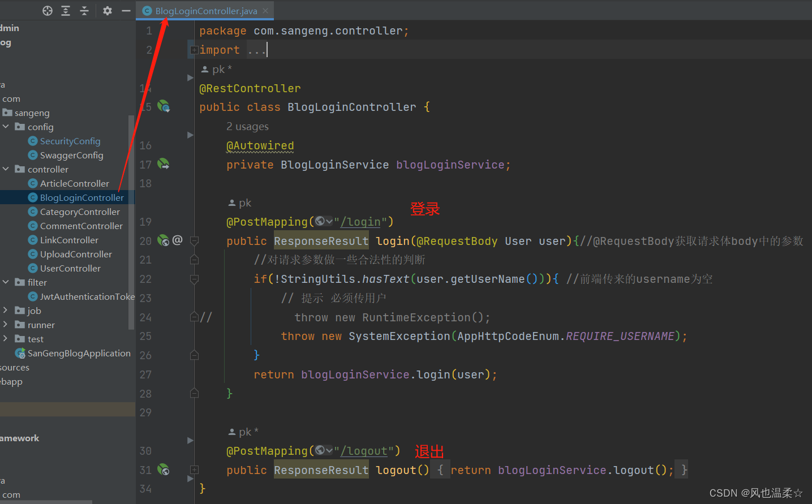Click the Spring Boot icon beside SanGengBlogApplication
Screen dimensions: 812x504
[x=20, y=353]
